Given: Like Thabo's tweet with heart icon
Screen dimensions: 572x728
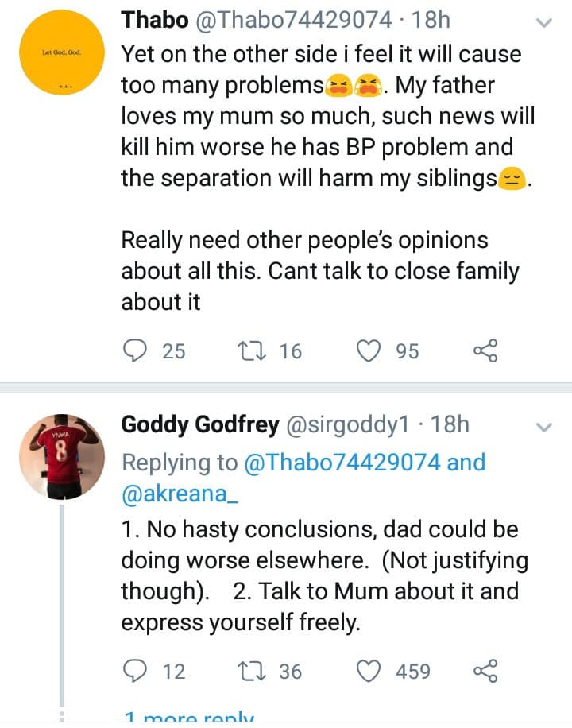Looking at the screenshot, I should pyautogui.click(x=368, y=350).
